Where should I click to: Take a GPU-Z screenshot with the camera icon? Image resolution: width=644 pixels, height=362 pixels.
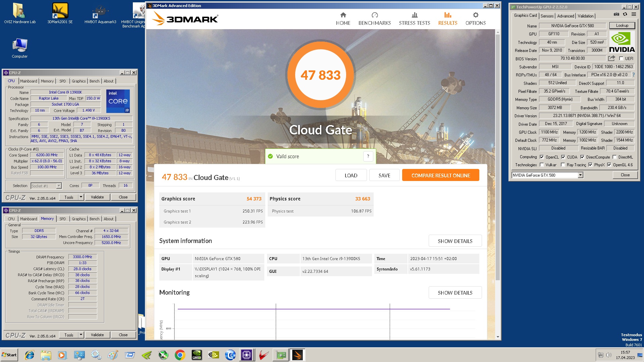[x=616, y=14]
